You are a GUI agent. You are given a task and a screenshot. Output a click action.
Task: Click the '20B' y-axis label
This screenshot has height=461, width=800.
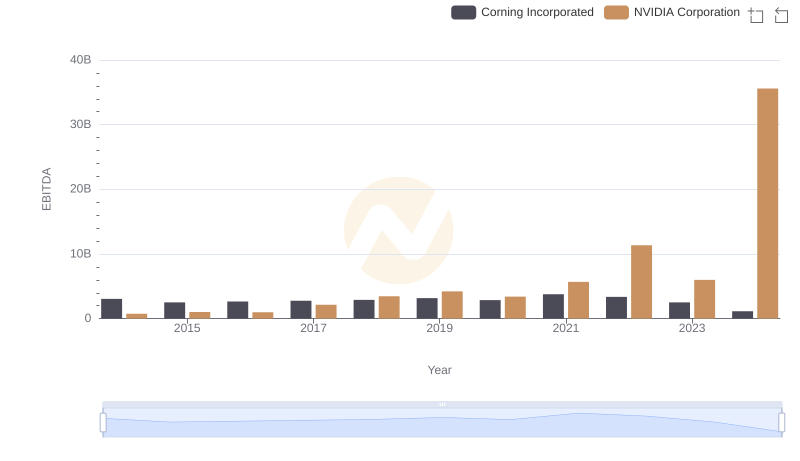tap(81, 189)
